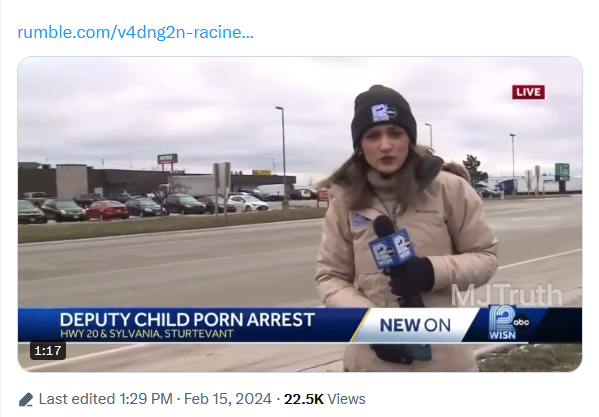Click the green sign at right roadside

562,171
